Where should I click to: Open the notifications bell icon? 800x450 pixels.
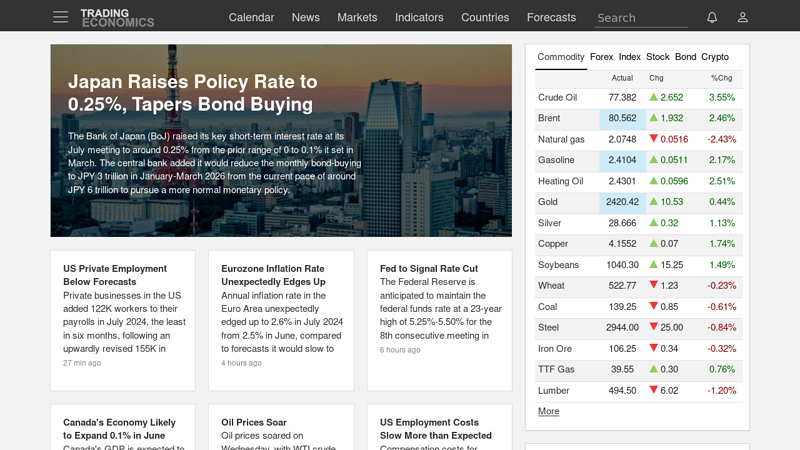pos(712,17)
